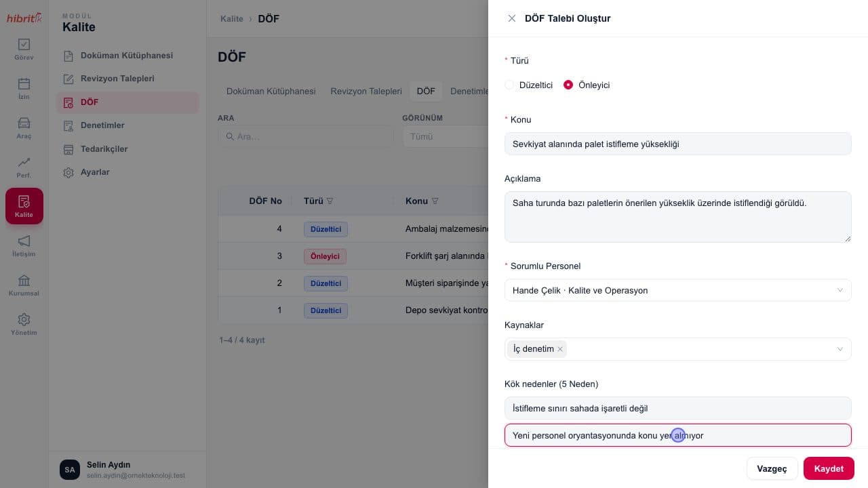Switch to Revizyon Talepleri tab
868x488 pixels.
[366, 91]
